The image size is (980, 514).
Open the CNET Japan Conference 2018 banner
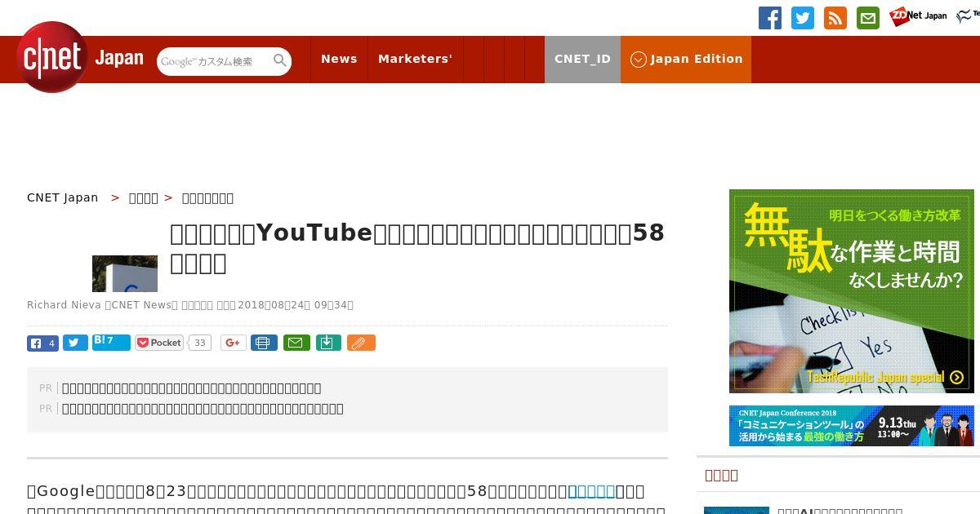[852, 426]
